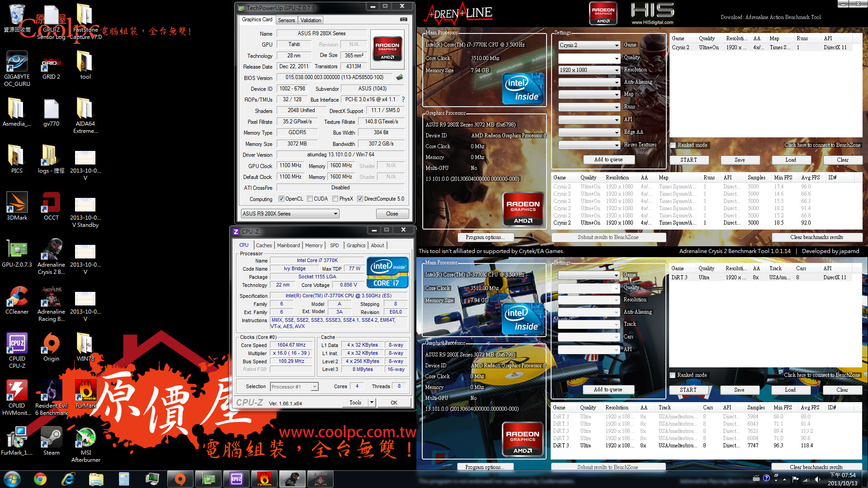Viewport: 868px width, 488px height.
Task: Click GPU-Z Close button
Action: point(392,214)
